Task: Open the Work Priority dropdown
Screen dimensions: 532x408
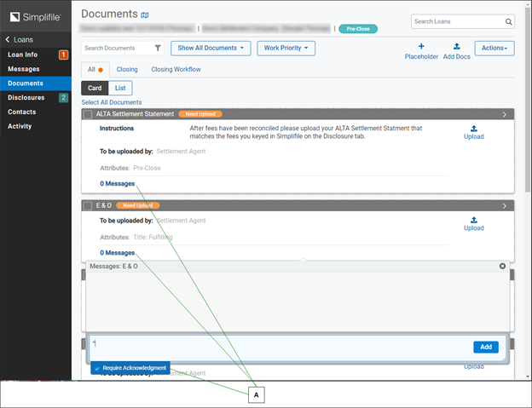Action: pos(286,48)
